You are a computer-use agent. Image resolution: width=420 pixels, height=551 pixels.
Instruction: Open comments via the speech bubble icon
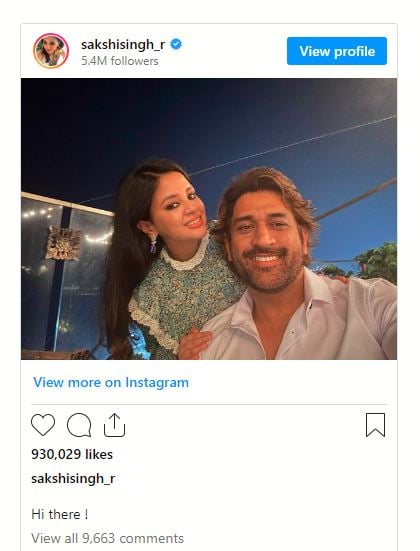tap(79, 425)
